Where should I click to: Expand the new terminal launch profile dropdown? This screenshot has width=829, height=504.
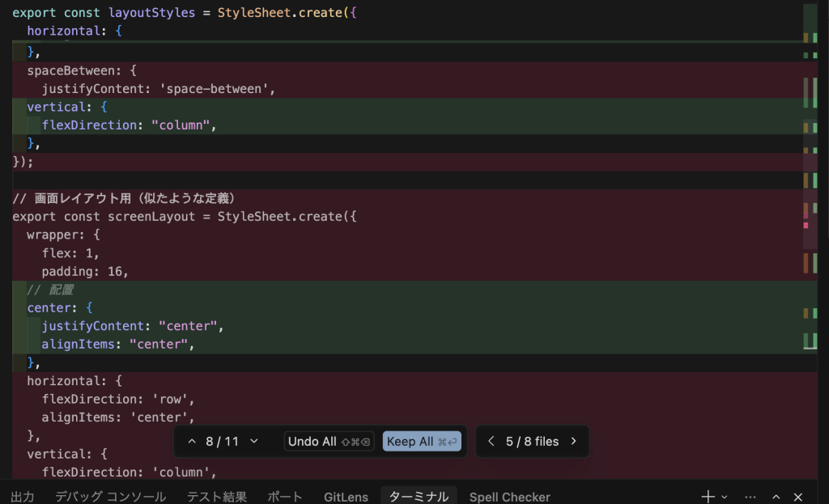click(725, 497)
